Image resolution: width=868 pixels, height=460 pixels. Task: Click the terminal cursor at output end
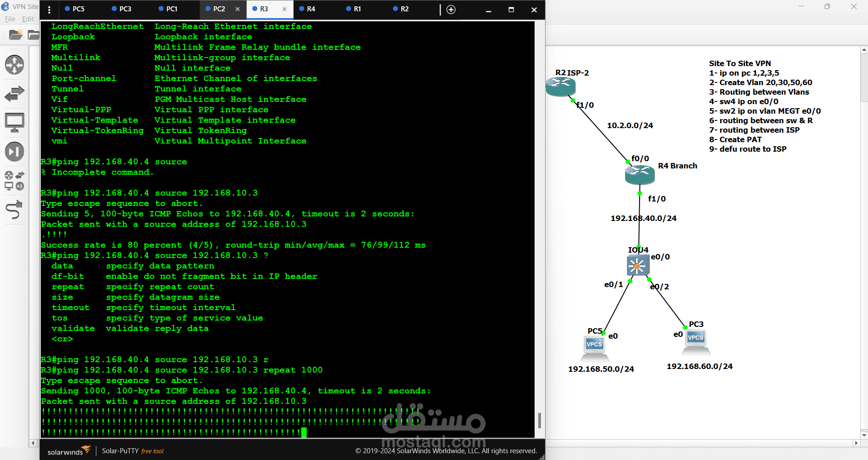pos(304,432)
